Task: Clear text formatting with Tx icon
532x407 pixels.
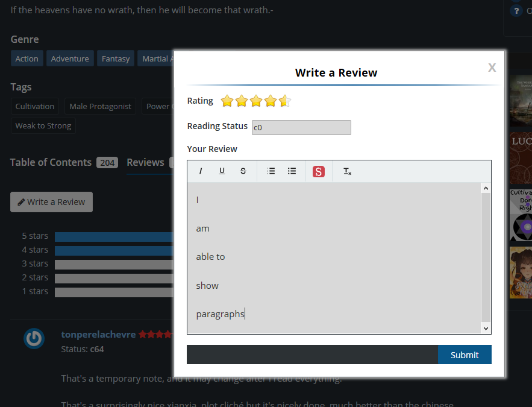Action: pyautogui.click(x=347, y=171)
